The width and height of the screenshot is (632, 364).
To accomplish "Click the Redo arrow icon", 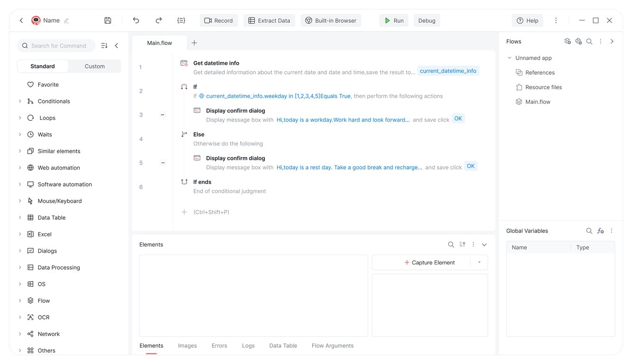I will tap(158, 20).
